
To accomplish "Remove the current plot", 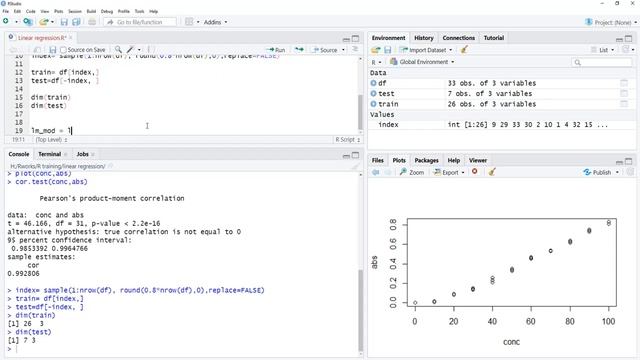I will [x=475, y=172].
